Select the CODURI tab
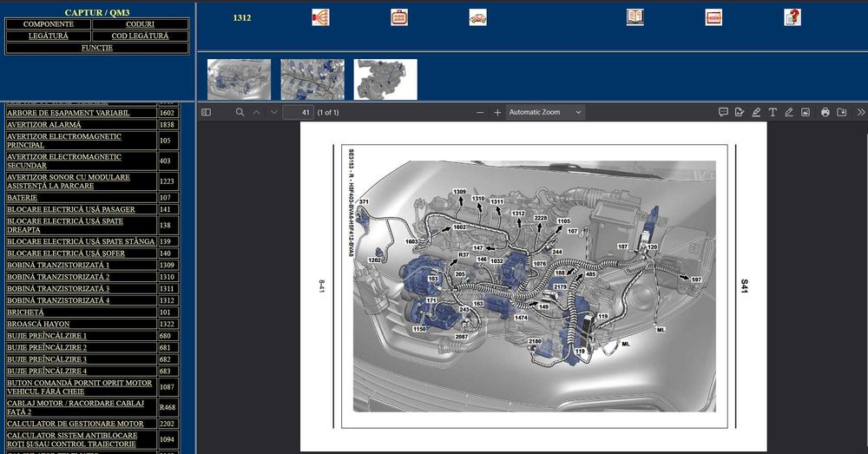Viewport: 868px width, 454px height. click(140, 24)
